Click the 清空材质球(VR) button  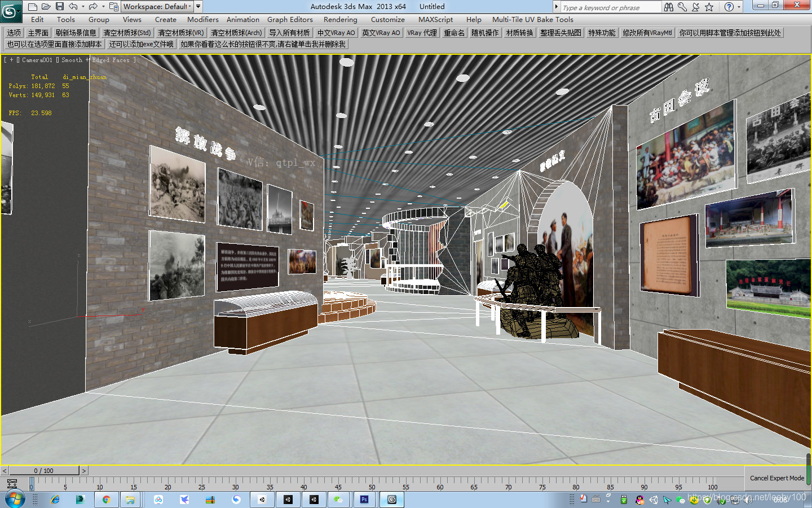tap(181, 32)
